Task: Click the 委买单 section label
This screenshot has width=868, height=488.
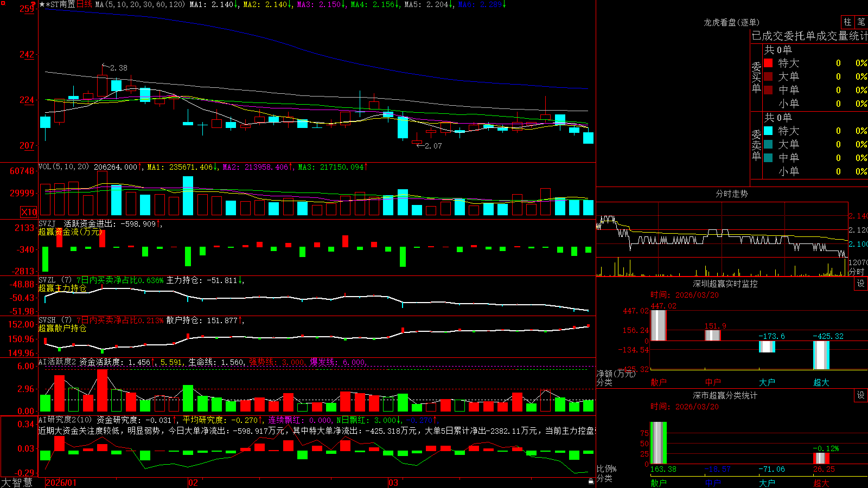Action: click(x=756, y=77)
